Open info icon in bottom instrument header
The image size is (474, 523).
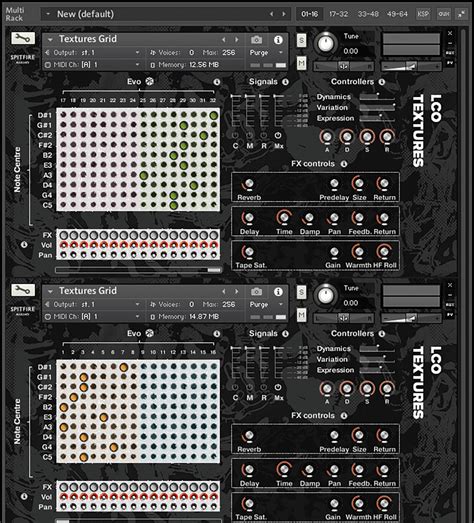click(x=278, y=292)
